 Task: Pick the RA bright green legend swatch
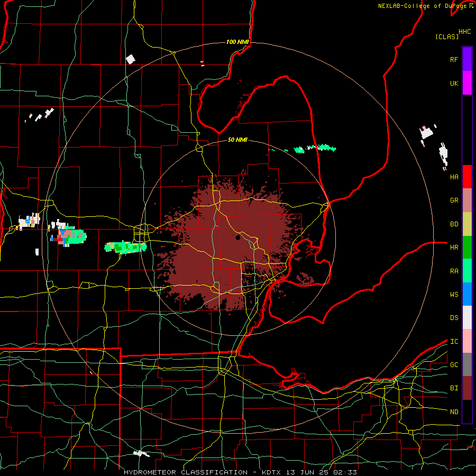(x=467, y=270)
